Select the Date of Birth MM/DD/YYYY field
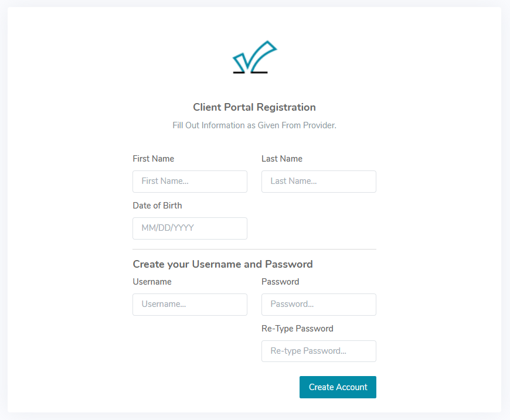The height and width of the screenshot is (420, 510). pos(190,228)
